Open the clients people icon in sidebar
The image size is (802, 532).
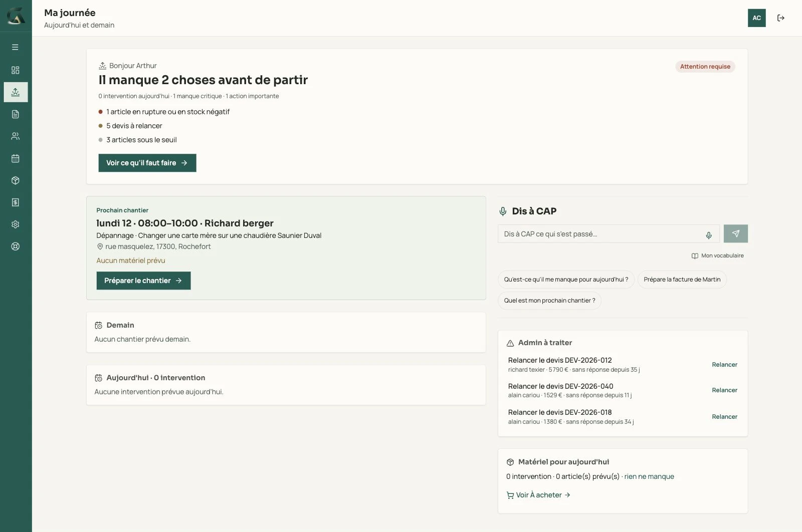click(x=16, y=136)
